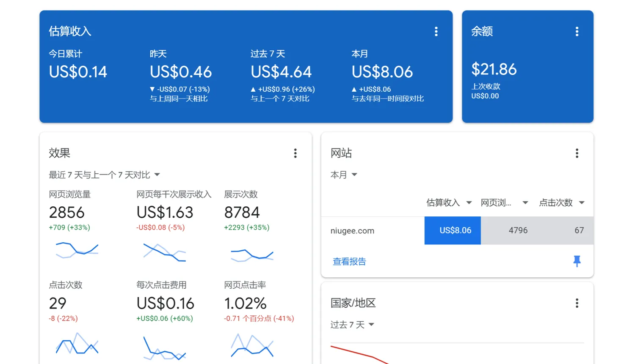This screenshot has width=635, height=364.
Task: Click the US$8.06 highlighted revenue cell
Action: [453, 230]
